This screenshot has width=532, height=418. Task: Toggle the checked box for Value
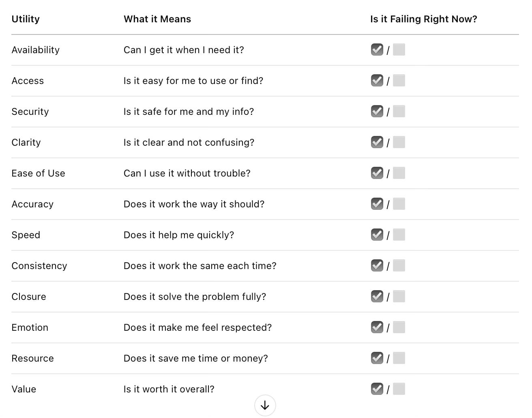[377, 389]
